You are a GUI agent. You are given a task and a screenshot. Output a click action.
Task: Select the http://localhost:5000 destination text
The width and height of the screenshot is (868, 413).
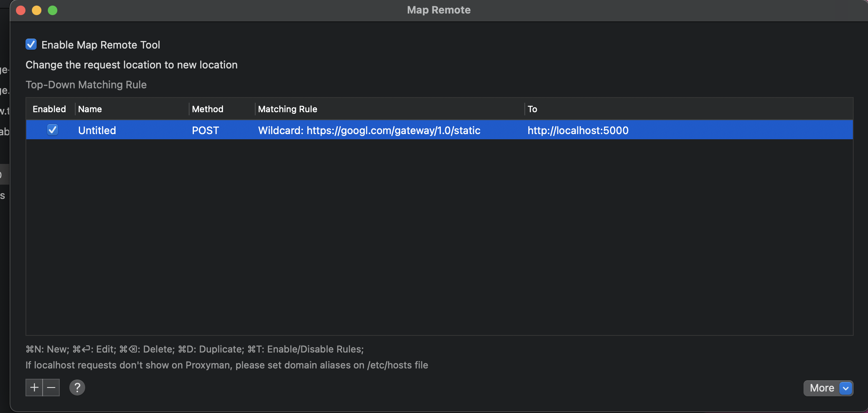tap(578, 130)
